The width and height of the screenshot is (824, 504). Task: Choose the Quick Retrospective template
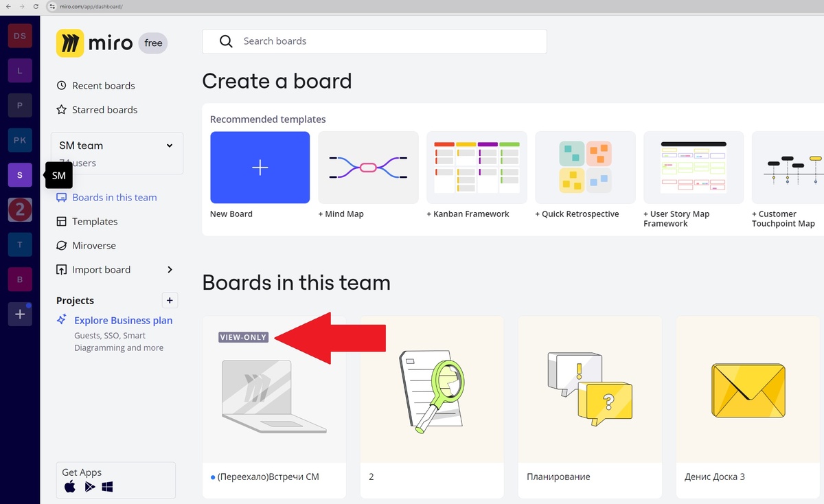(585, 168)
